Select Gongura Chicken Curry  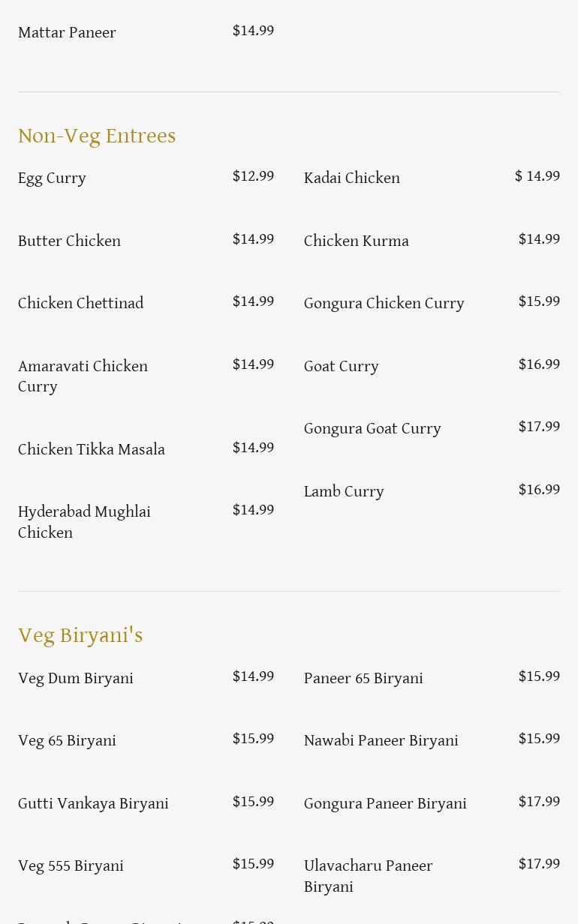384,304
